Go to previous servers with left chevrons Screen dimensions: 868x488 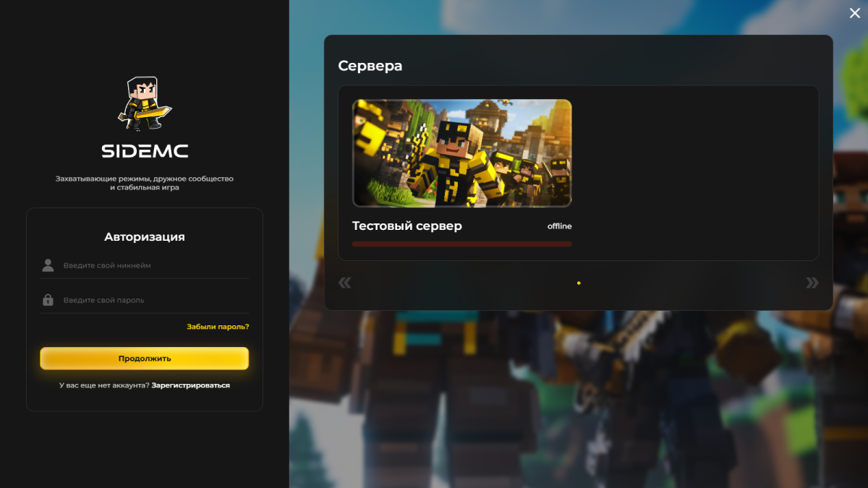(x=345, y=283)
